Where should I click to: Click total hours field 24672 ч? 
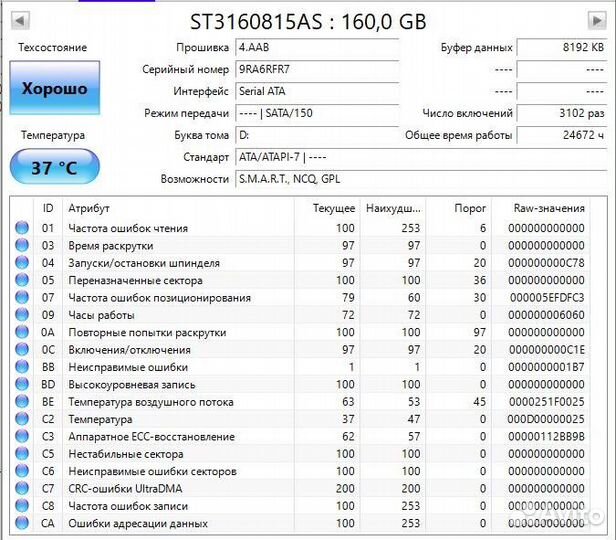tap(562, 135)
